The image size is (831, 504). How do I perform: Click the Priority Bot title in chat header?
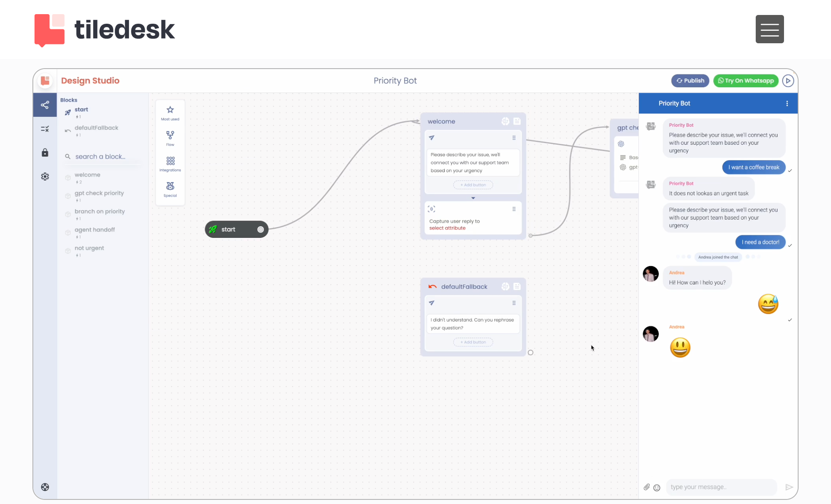click(x=674, y=104)
